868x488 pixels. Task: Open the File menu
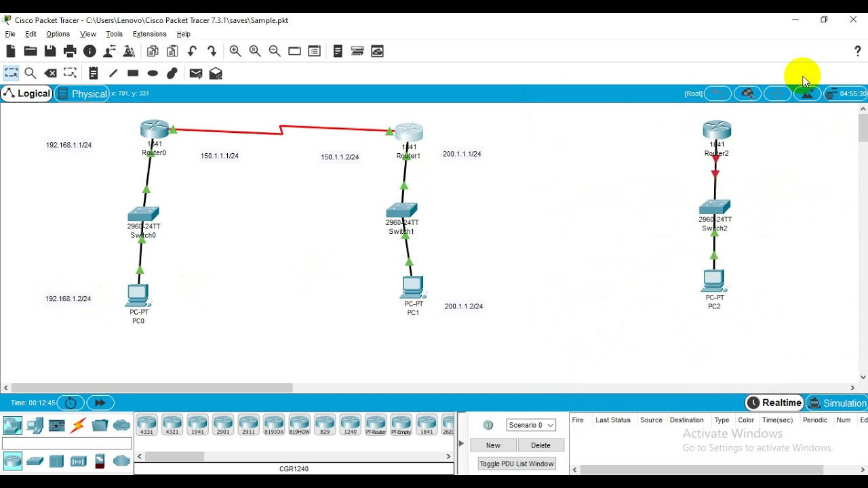(10, 34)
